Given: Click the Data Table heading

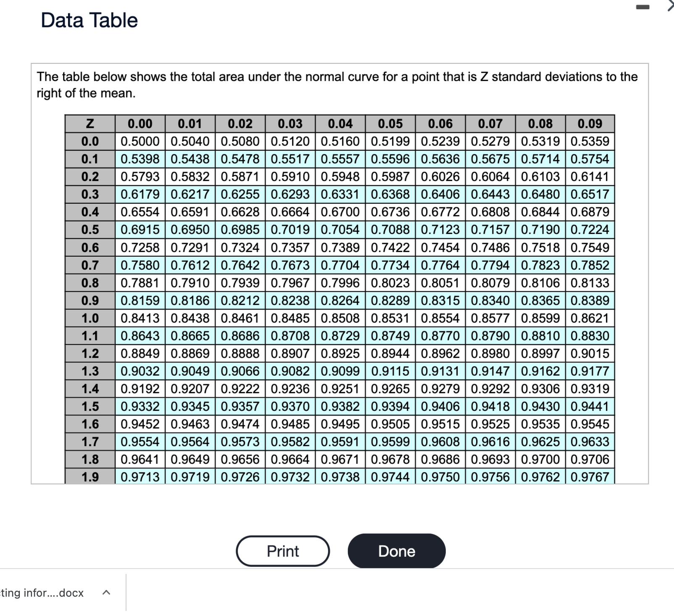Looking at the screenshot, I should 89,20.
